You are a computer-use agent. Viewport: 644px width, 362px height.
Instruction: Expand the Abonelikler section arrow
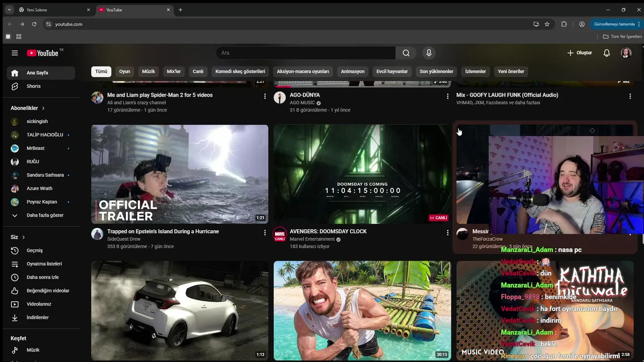pyautogui.click(x=43, y=108)
